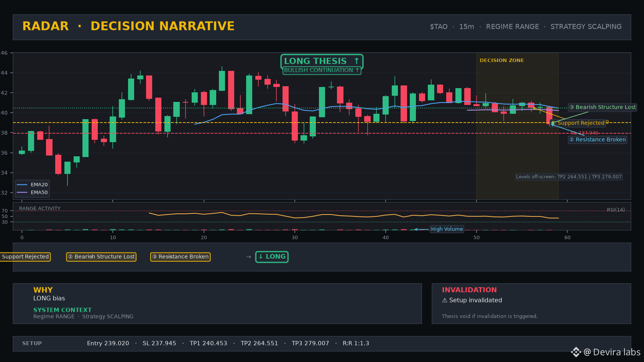Select the Support Rejected annotation on the chart
This screenshot has width=644, height=362.
(x=578, y=123)
